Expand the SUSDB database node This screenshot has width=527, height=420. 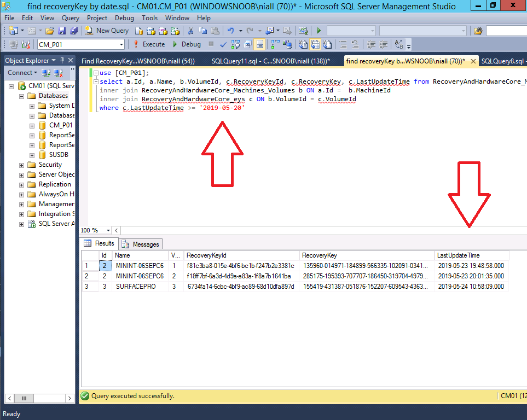32,155
